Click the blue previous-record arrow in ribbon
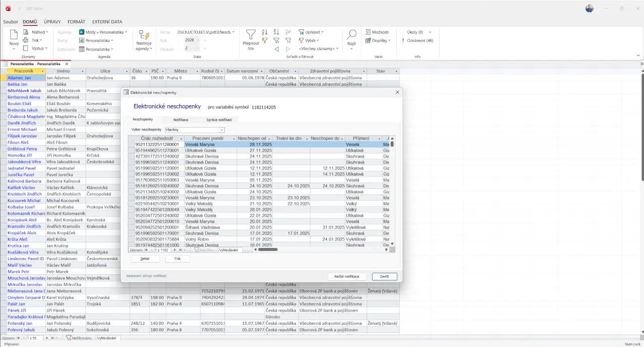This screenshot has width=644, height=347. click(277, 49)
